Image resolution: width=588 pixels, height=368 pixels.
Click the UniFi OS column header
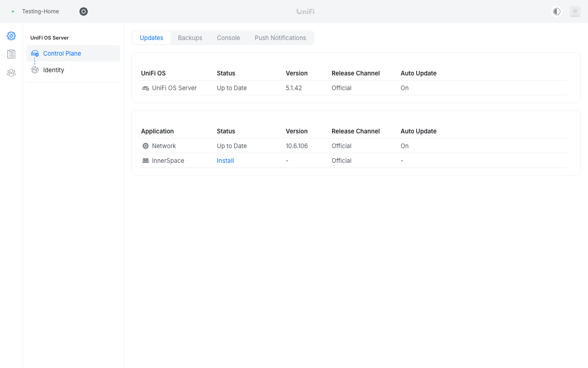click(x=153, y=73)
